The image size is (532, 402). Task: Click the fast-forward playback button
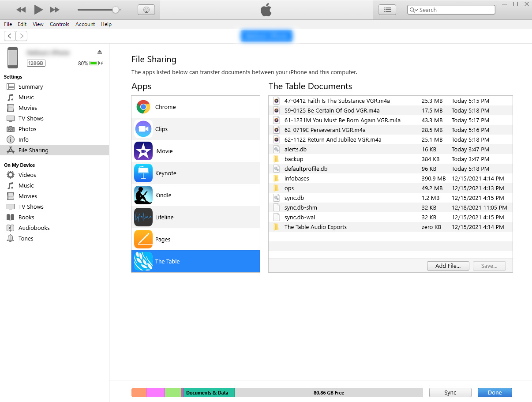click(x=55, y=10)
